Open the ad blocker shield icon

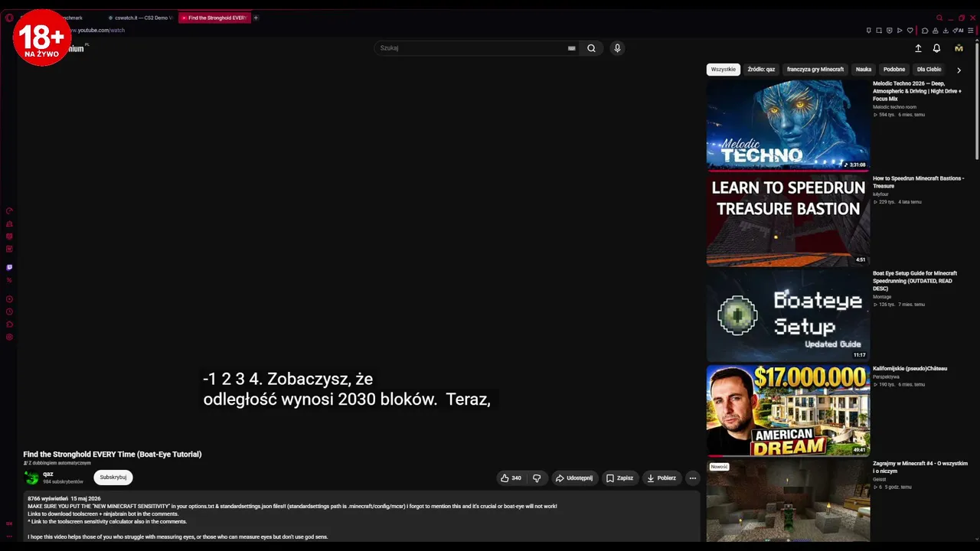click(889, 31)
